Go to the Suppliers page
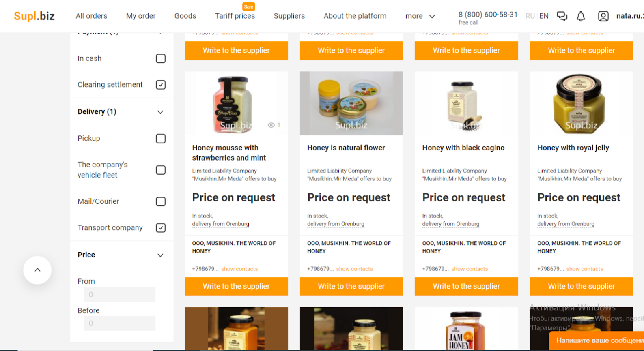Viewport: 644px width, 351px height. 289,16
